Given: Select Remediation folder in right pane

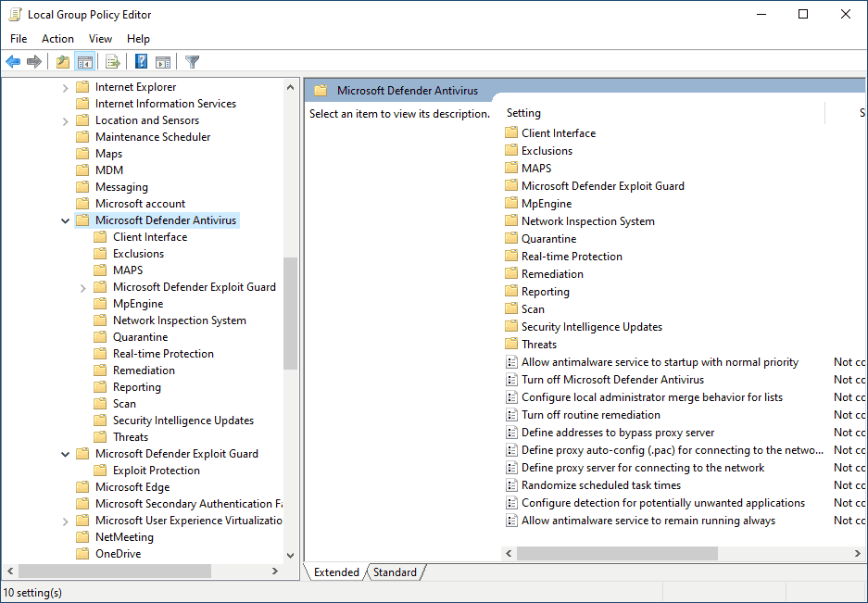Looking at the screenshot, I should pyautogui.click(x=552, y=274).
